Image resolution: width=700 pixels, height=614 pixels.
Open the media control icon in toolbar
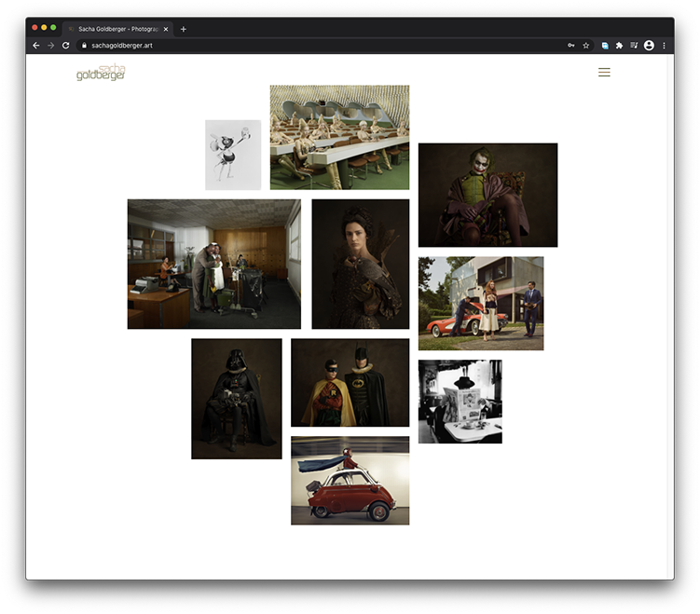634,45
